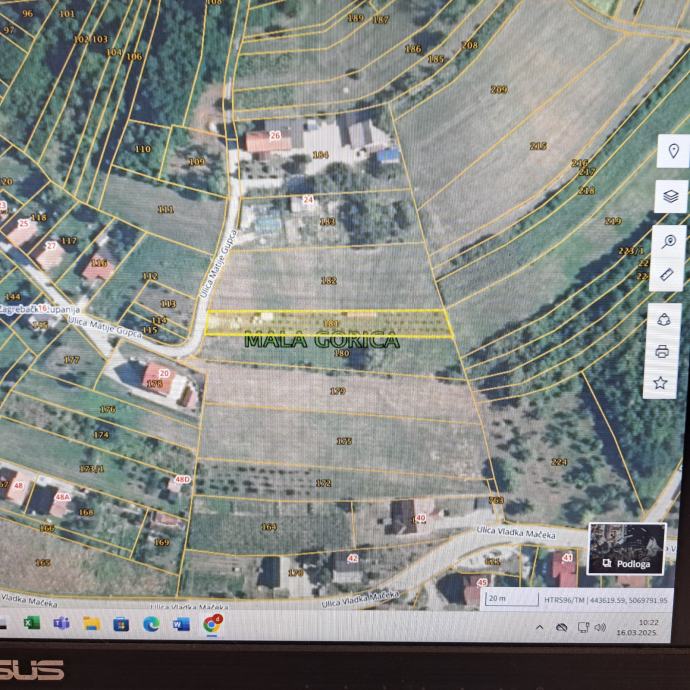Image resolution: width=690 pixels, height=690 pixels.
Task: Open the map layers panel
Action: click(671, 196)
